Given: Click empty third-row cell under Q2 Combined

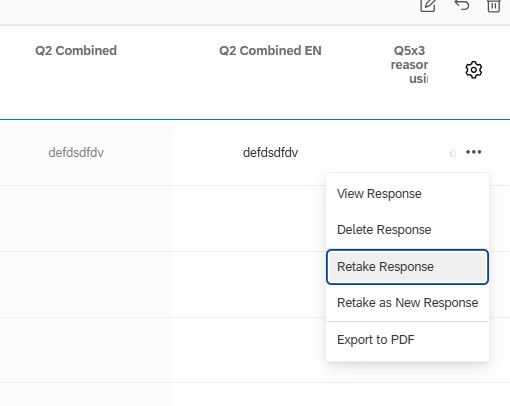Looking at the screenshot, I should click(86, 284).
